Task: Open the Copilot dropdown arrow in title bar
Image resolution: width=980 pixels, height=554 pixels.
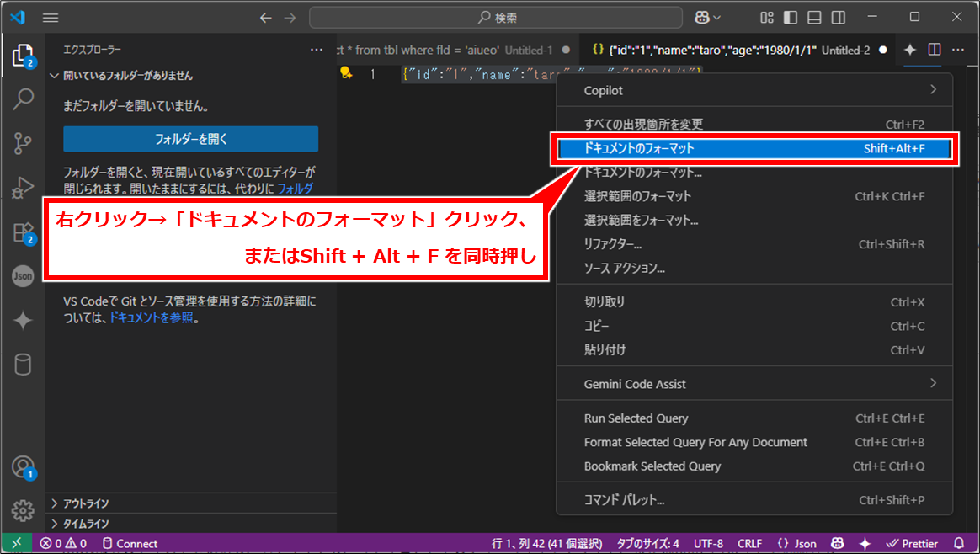Action: pyautogui.click(x=716, y=18)
